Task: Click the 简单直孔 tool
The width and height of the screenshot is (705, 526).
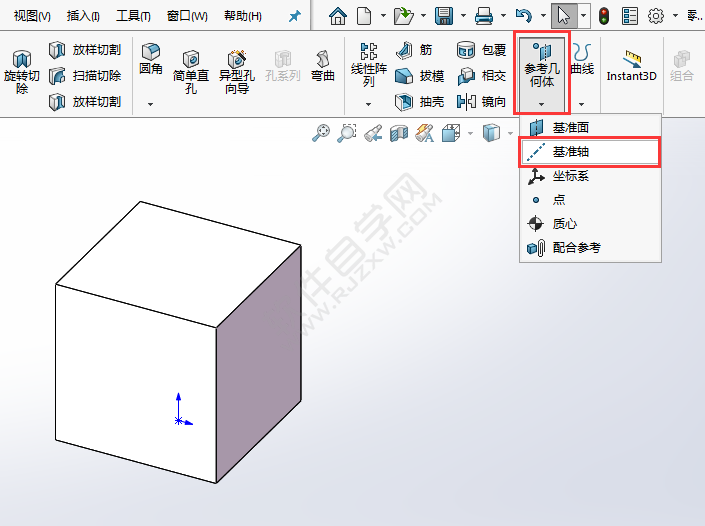Action: tap(191, 72)
